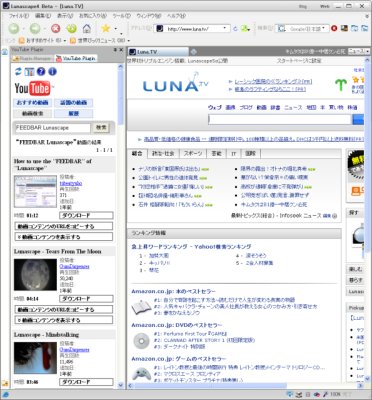Screen dimensions: 372x400
Task: Open the home page icon
Action: [x=87, y=29]
